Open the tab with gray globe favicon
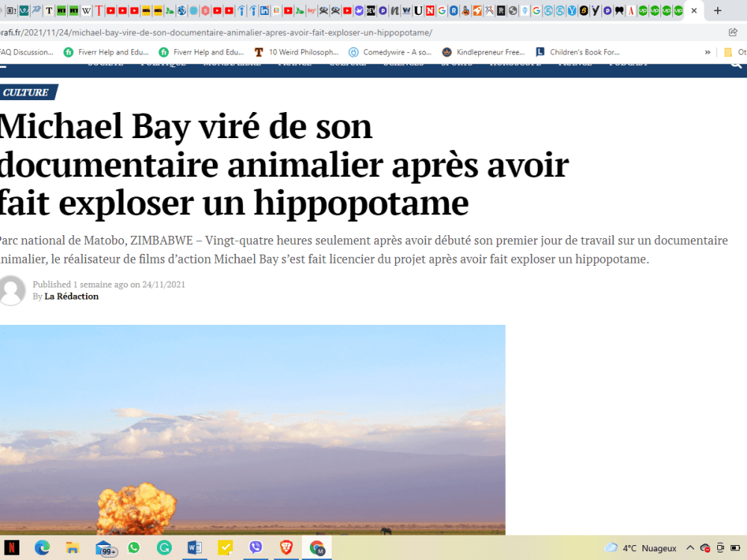Screen dimensions: 747x560 coord(512,10)
